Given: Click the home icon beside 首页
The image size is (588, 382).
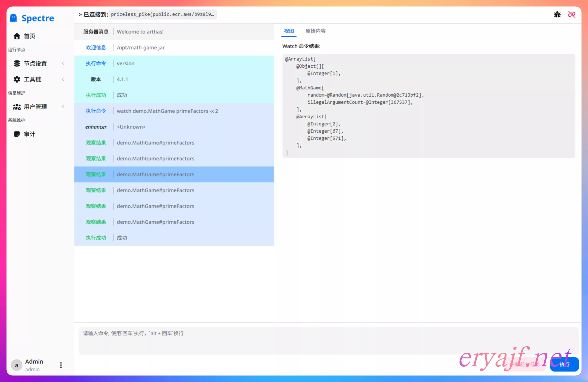Looking at the screenshot, I should [x=17, y=36].
